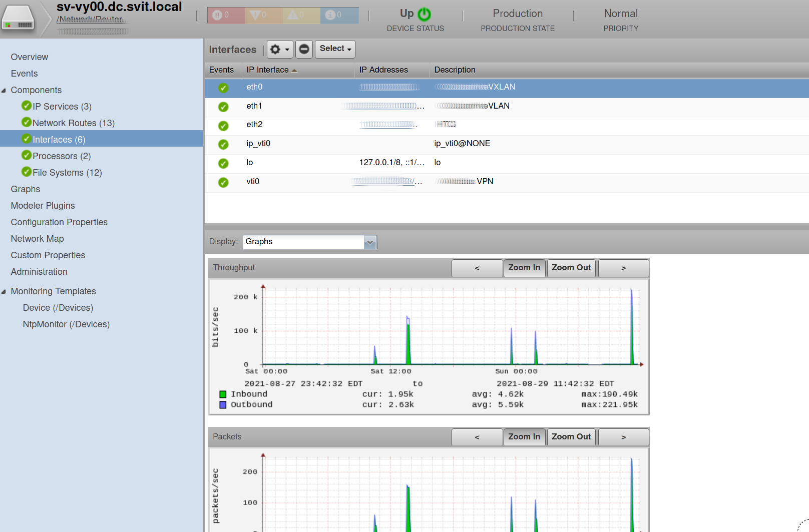The height and width of the screenshot is (532, 809).
Task: Select the eth1 interface row
Action: 254,106
